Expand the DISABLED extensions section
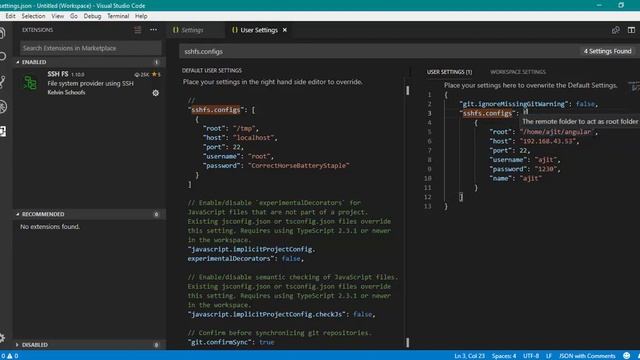The height and width of the screenshot is (360, 640). pyautogui.click(x=17, y=344)
